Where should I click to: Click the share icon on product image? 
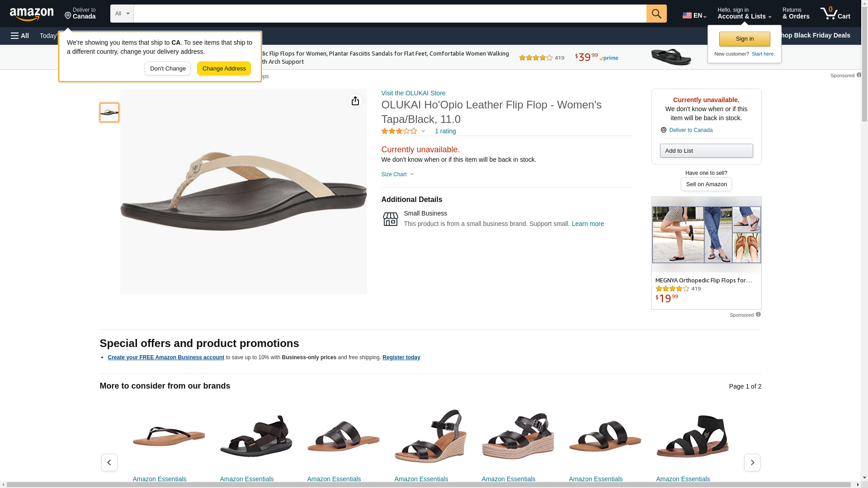pyautogui.click(x=355, y=101)
